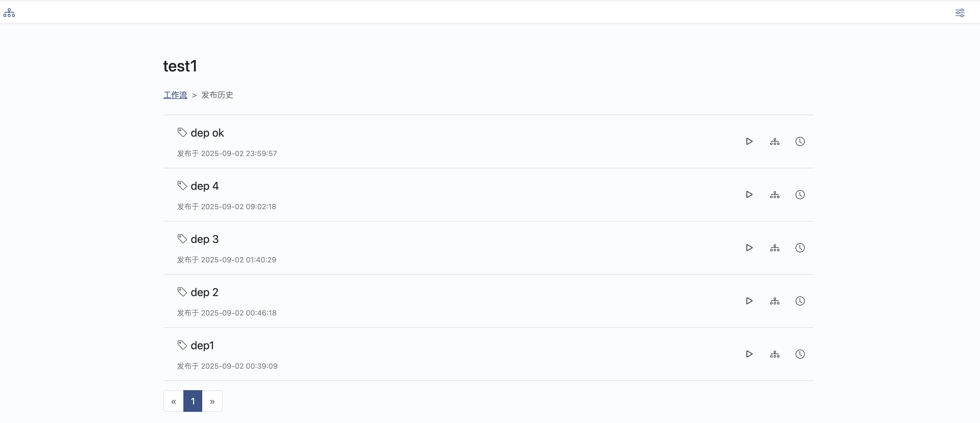Open workflow diagram for dep 4
The image size is (980, 423).
click(x=775, y=195)
